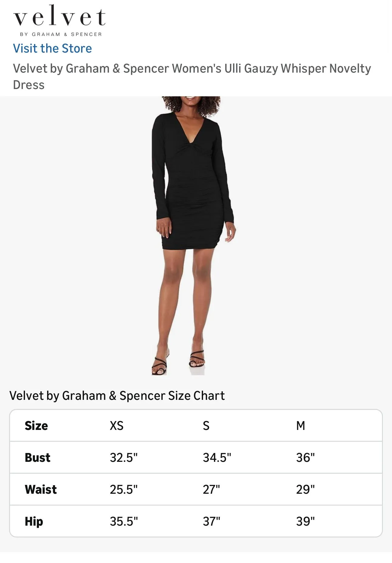Click the Bust row label
The height and width of the screenshot is (563, 392).
pyautogui.click(x=37, y=458)
